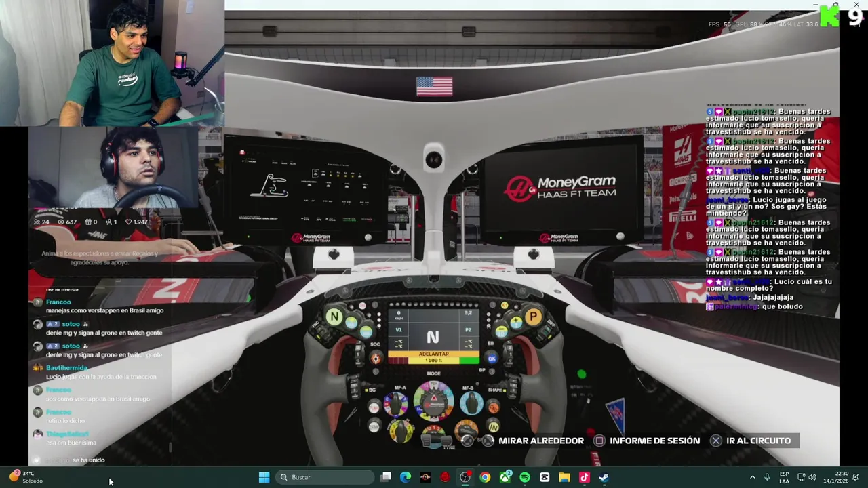Click Bautihermida username in left chat

pos(66,368)
